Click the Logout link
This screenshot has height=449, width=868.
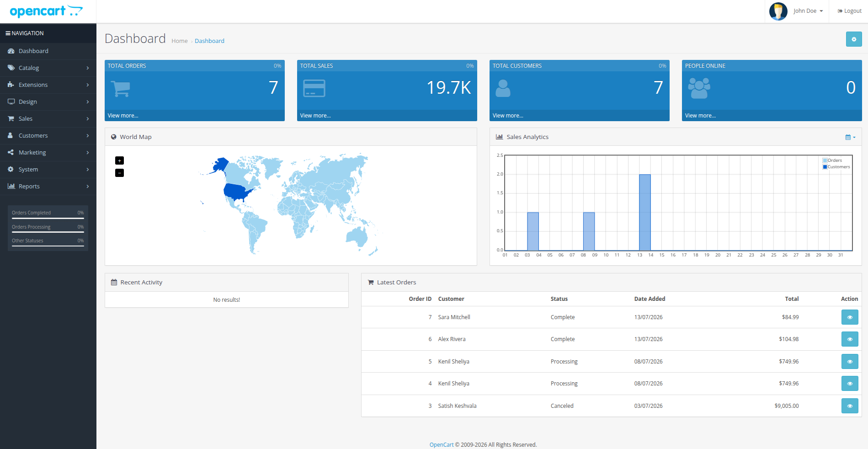tap(849, 11)
